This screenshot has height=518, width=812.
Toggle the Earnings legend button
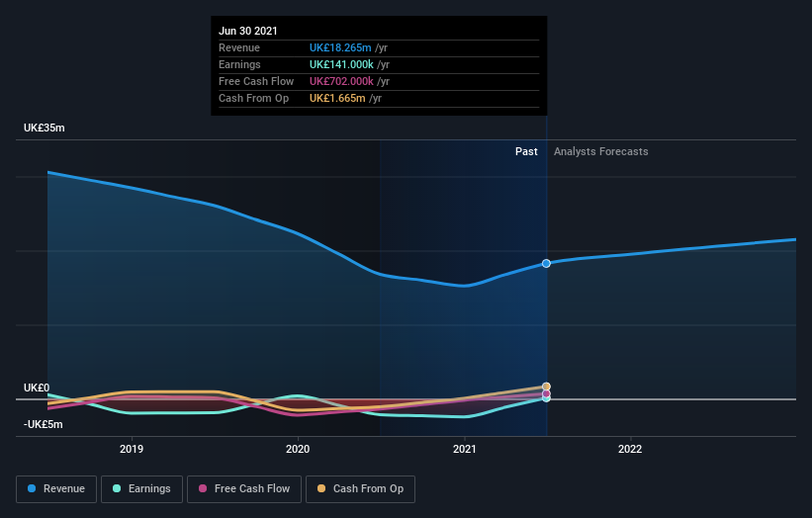[141, 489]
